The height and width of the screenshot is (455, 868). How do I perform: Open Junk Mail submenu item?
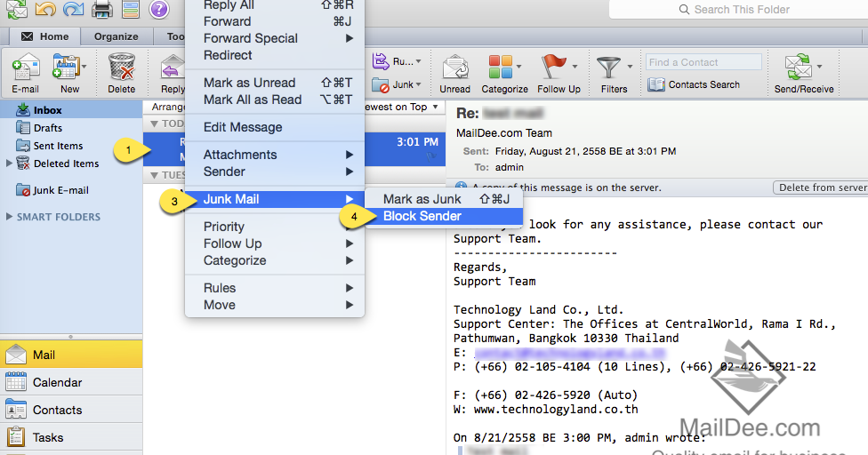(275, 199)
